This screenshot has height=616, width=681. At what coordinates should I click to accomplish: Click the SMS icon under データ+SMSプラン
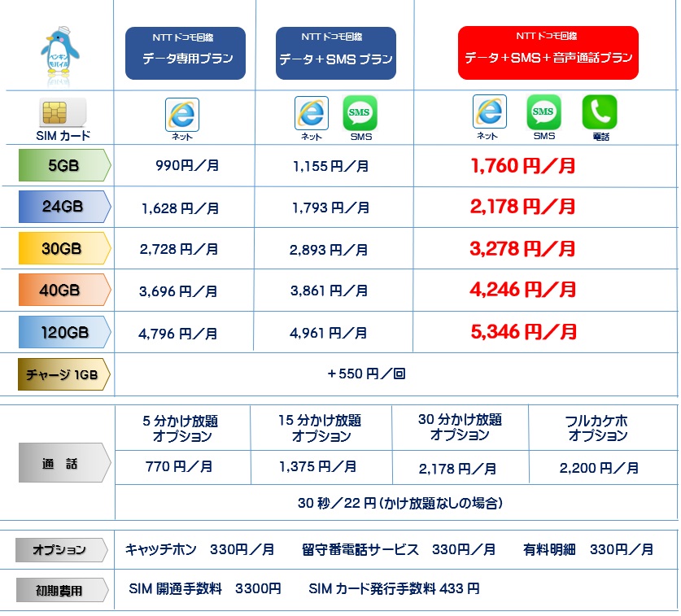click(360, 113)
